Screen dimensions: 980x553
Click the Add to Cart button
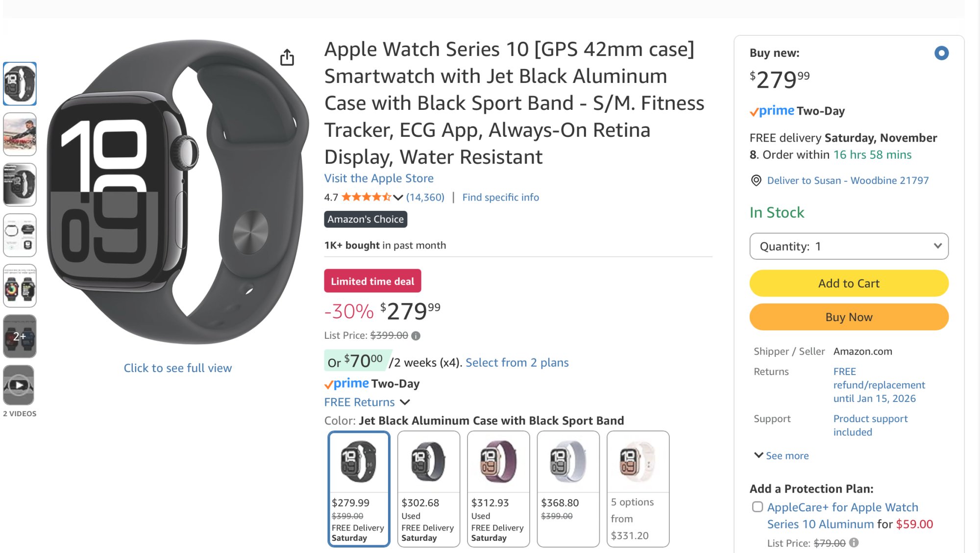click(x=849, y=283)
